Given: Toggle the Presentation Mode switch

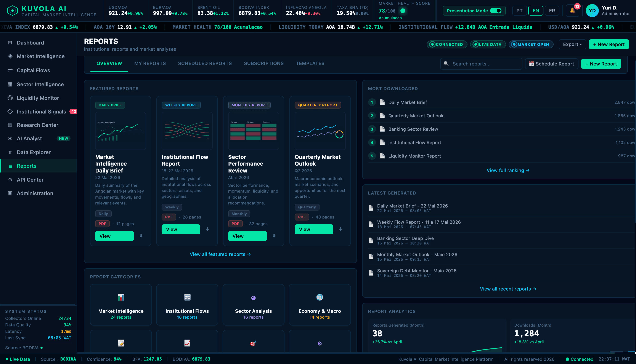Looking at the screenshot, I should tap(496, 11).
